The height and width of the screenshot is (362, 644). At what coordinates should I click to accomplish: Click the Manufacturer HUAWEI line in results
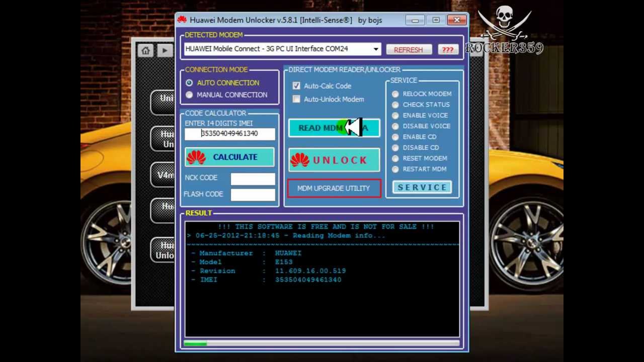(x=247, y=253)
